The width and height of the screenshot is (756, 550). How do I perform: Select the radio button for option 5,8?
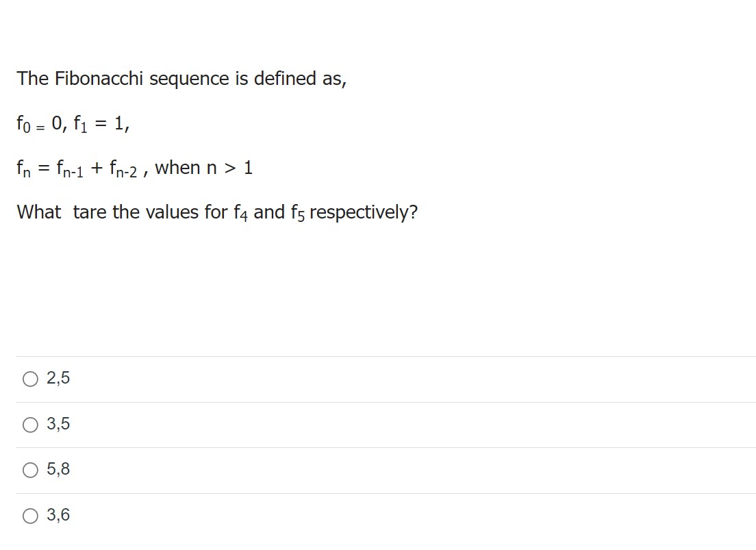[30, 470]
